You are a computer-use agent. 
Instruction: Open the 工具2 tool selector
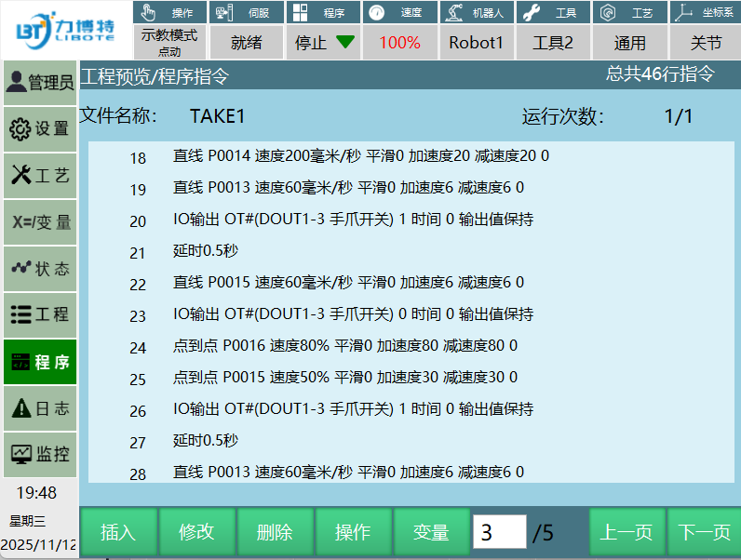point(553,43)
